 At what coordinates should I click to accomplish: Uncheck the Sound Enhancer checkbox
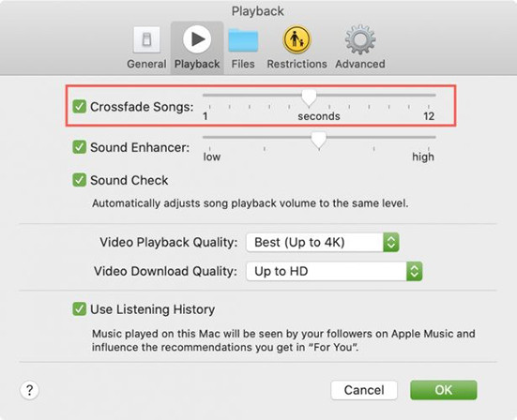[x=79, y=147]
